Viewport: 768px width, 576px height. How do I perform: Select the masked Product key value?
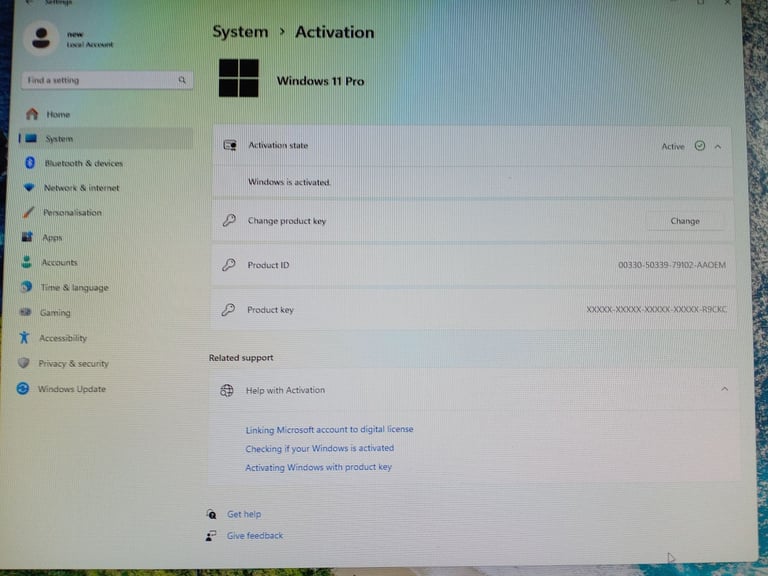tap(657, 310)
